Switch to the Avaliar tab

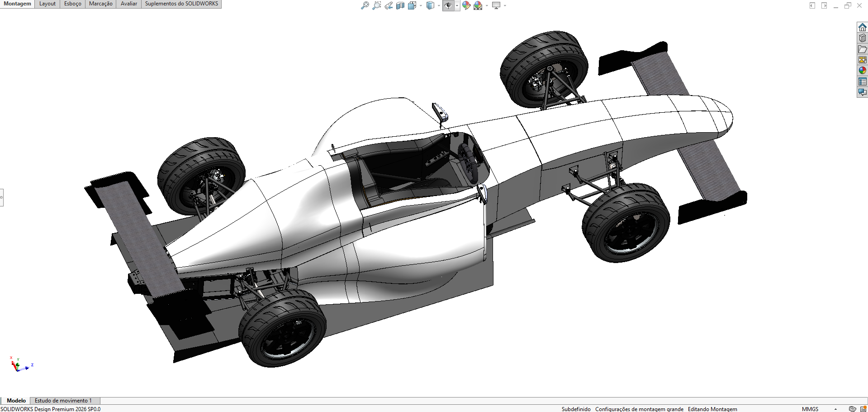[x=129, y=4]
